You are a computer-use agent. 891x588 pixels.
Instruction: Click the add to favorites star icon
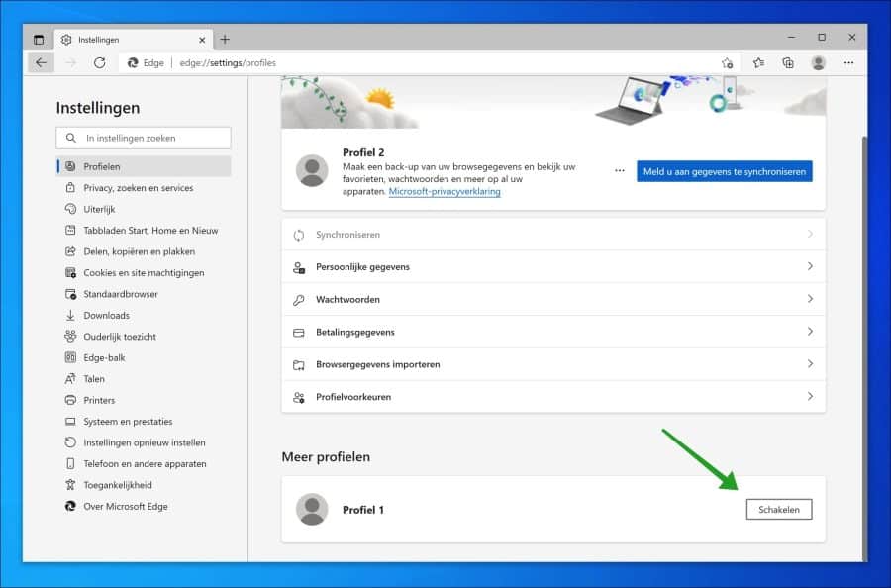click(728, 63)
